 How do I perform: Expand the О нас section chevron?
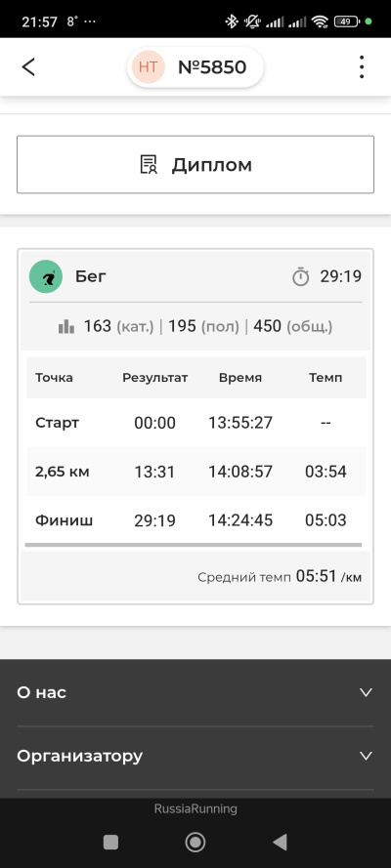tap(366, 692)
